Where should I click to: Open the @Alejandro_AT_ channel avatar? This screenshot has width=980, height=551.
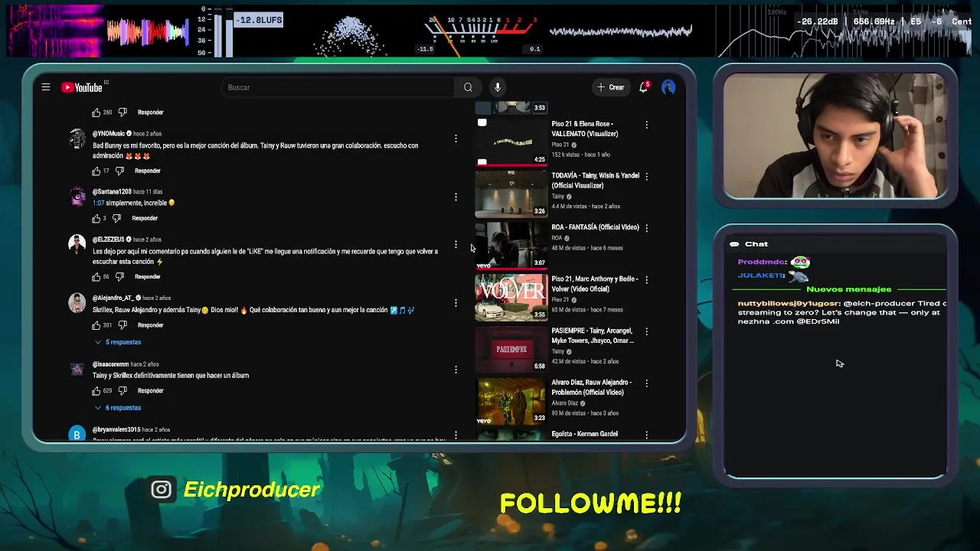click(77, 302)
